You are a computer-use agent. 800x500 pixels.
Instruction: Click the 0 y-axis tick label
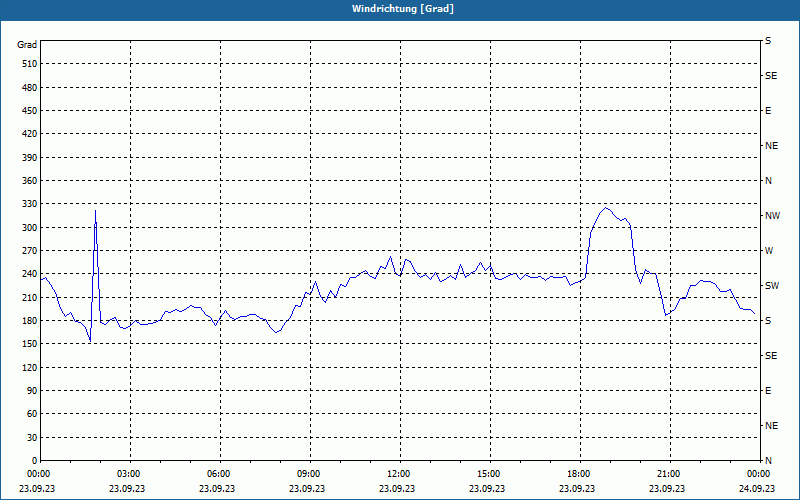[35, 461]
